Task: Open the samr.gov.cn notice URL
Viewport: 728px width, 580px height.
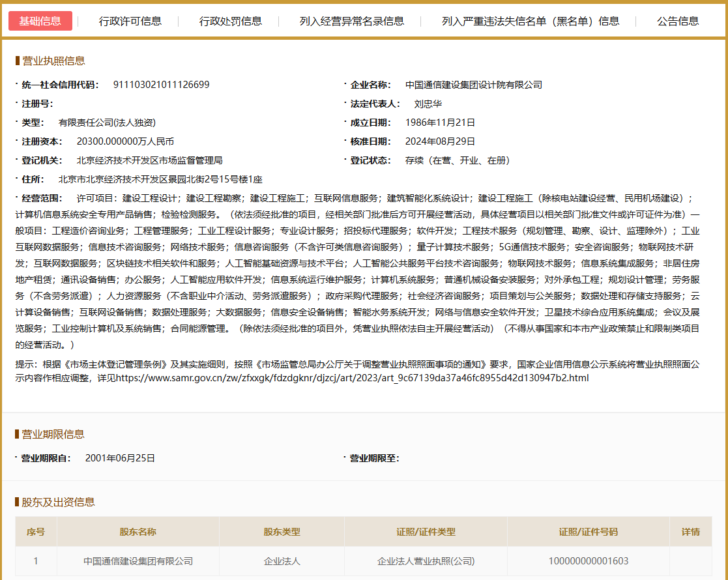Action: (x=352, y=377)
